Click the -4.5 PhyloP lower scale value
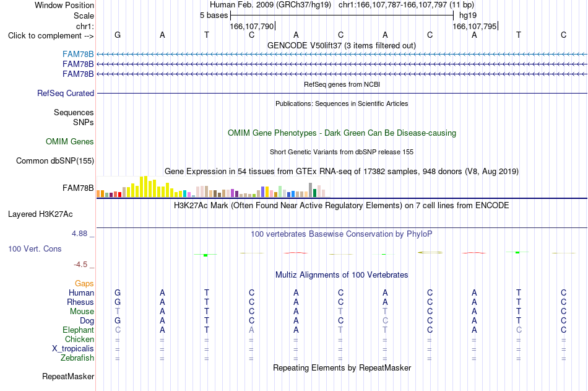Screen dimensions: 588x391 80,265
